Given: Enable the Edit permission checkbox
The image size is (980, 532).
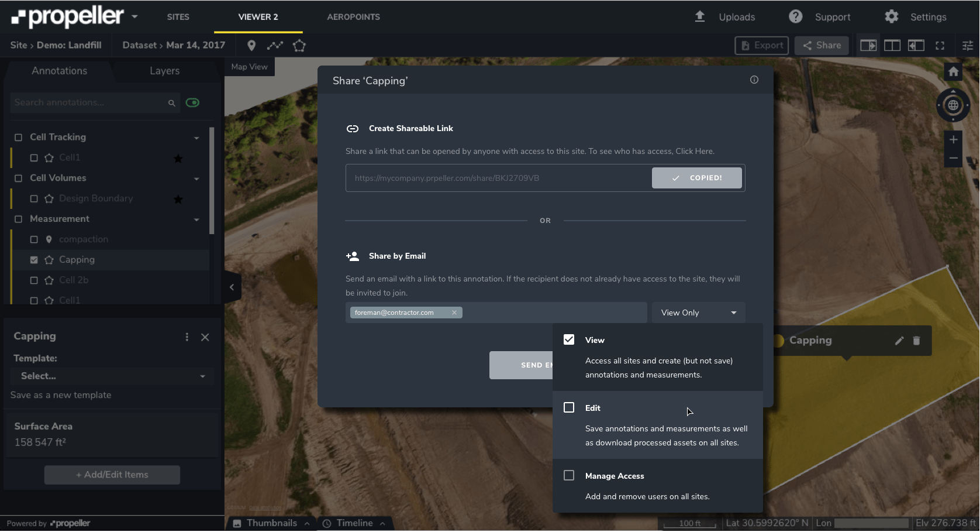Looking at the screenshot, I should click(x=569, y=407).
